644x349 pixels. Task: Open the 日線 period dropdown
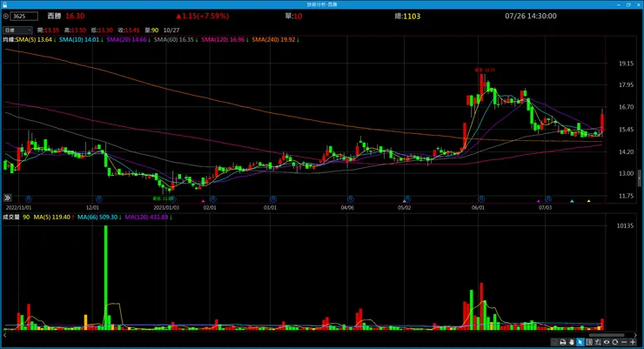(x=17, y=30)
